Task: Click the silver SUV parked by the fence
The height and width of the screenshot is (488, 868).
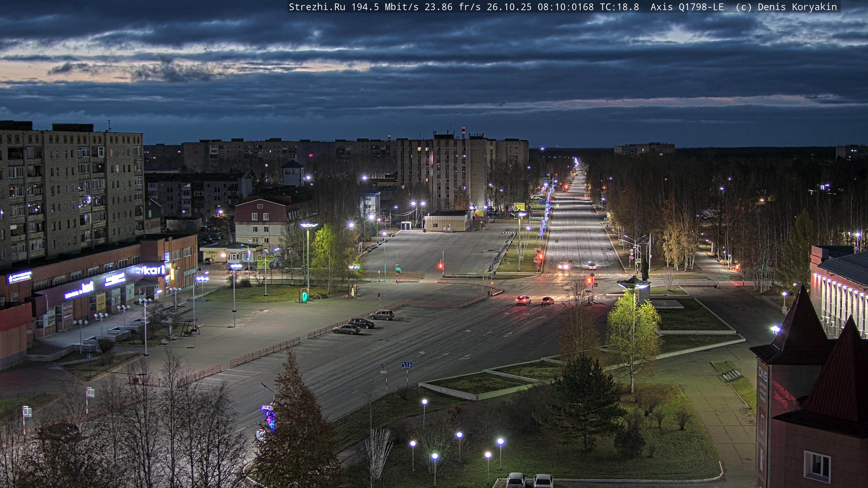Action: pos(382,315)
